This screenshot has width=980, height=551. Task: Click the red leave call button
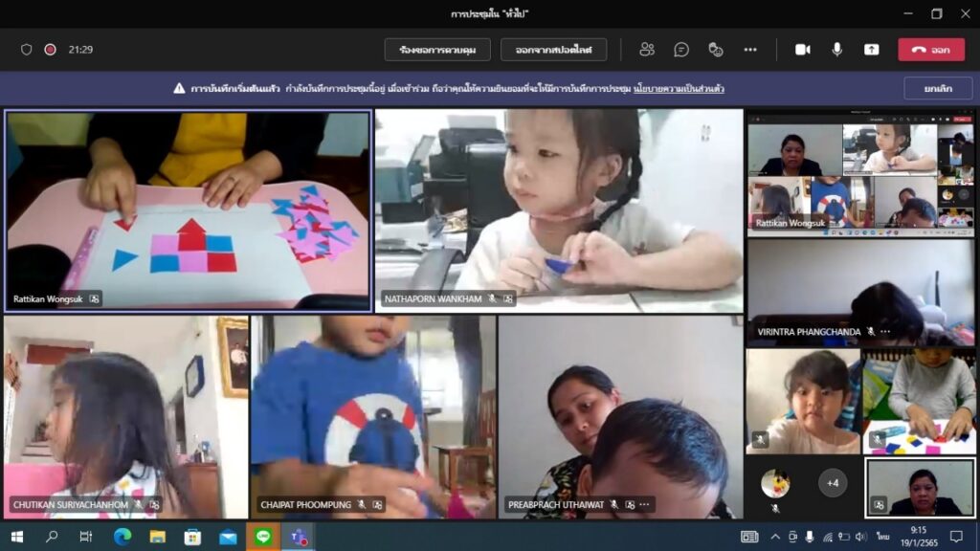[930, 50]
